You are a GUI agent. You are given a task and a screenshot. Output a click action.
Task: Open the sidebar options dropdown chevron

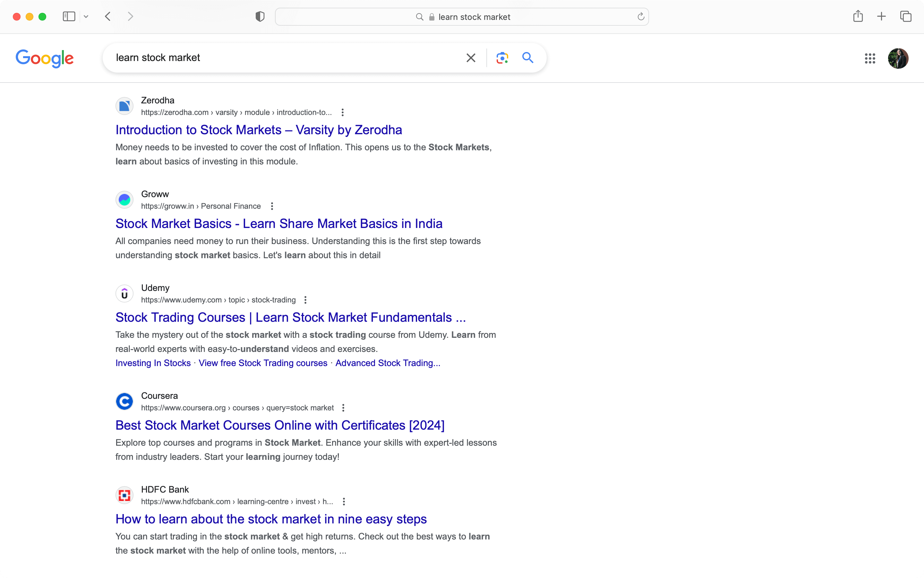(86, 16)
